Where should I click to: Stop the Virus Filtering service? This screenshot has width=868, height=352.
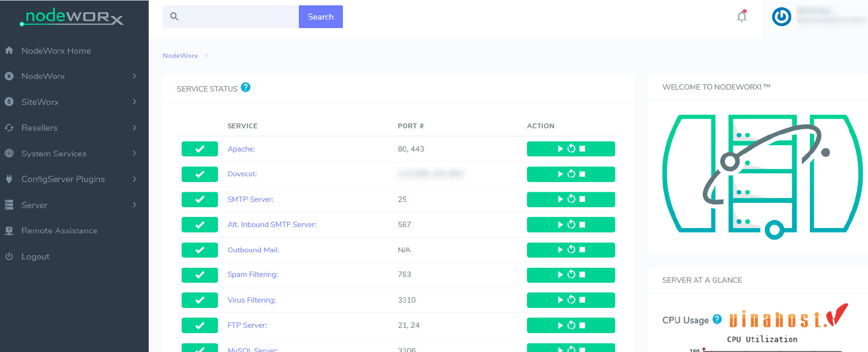582,300
